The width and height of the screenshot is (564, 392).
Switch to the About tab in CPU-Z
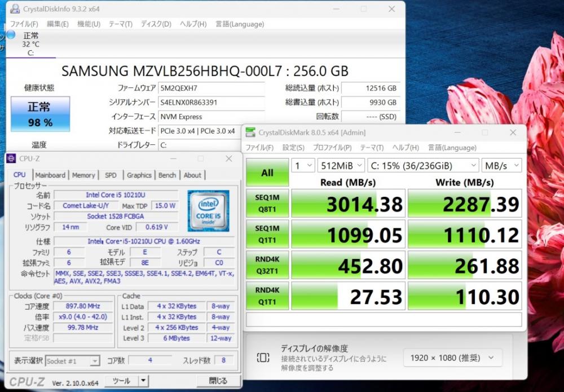[192, 175]
